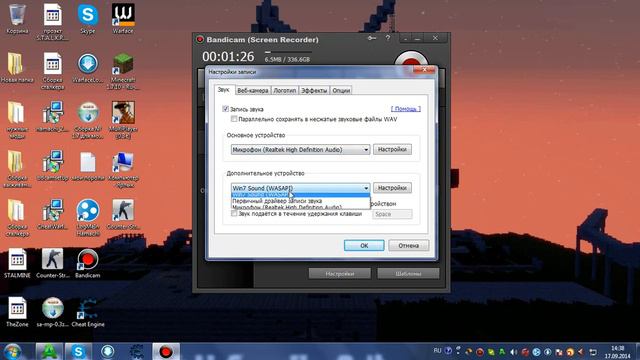Click Шаблоны button in Bandicam main window

[408, 273]
